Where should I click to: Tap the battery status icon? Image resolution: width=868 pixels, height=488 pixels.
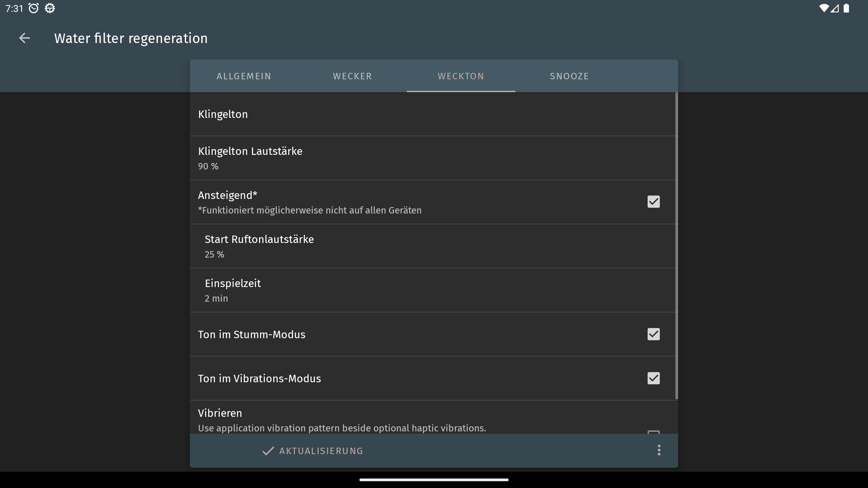click(x=846, y=8)
